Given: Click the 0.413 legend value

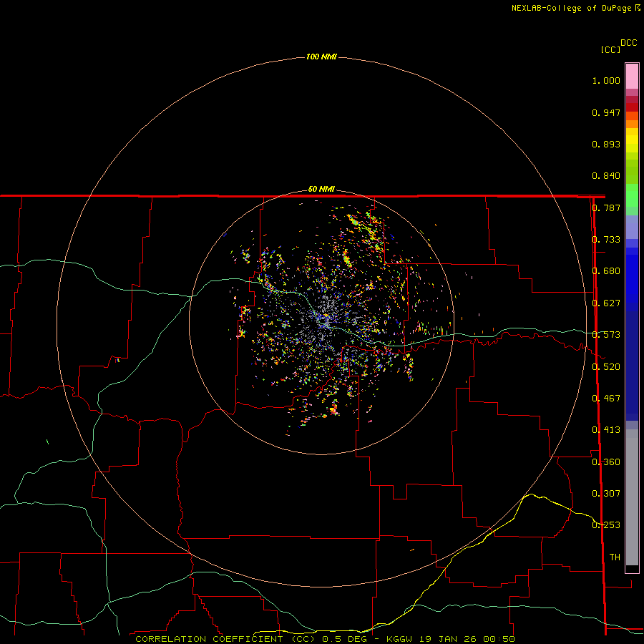Looking at the screenshot, I should (x=606, y=430).
